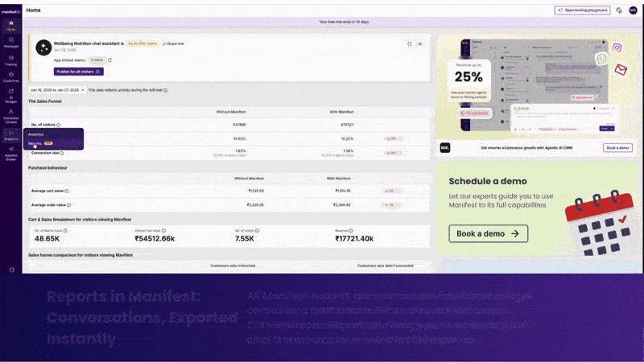This screenshot has height=362, width=644.
Task: Open Interactive Content in the sidebar
Action: click(10, 115)
